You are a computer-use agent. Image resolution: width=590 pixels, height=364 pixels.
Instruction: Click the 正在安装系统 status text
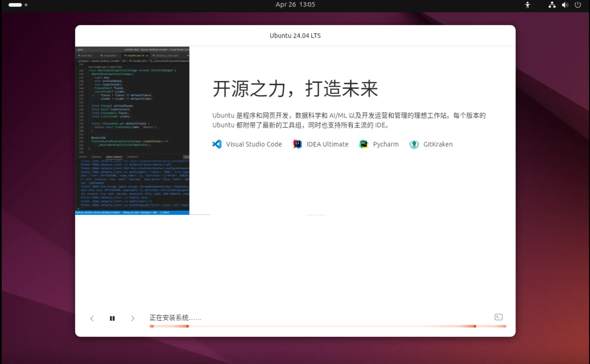click(175, 318)
